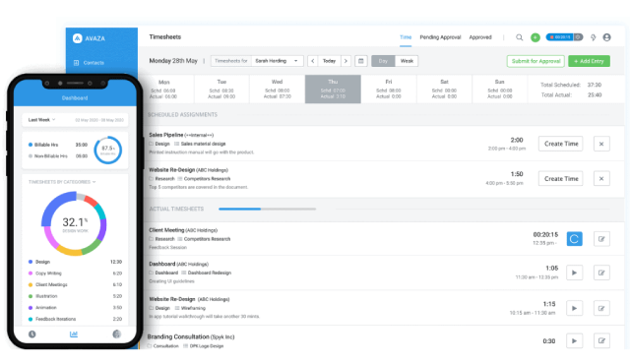Screen dimensions: 630x364
Task: Open the user profile icon
Action: pyautogui.click(x=606, y=37)
